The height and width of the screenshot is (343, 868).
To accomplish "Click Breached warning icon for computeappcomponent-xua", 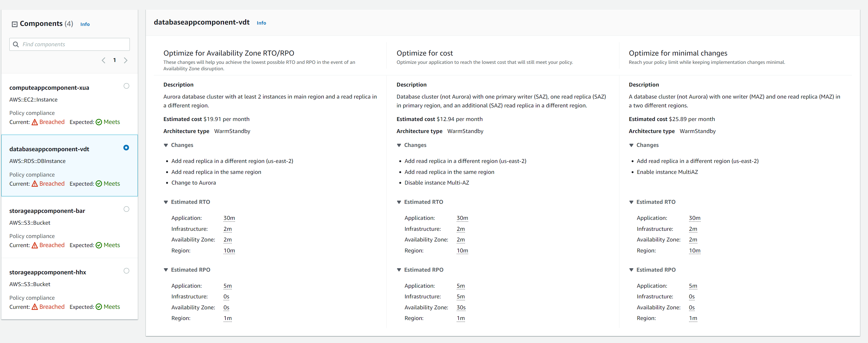I will [35, 122].
